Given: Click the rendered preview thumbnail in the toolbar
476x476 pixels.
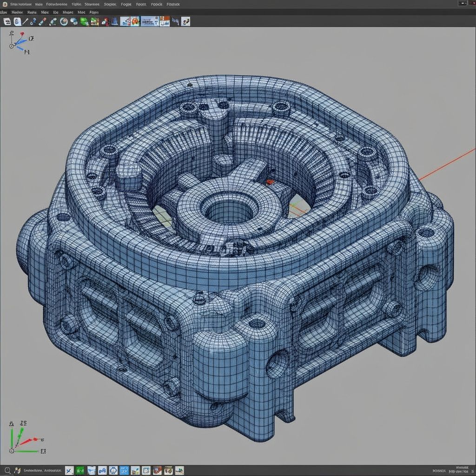Looking at the screenshot, I should point(135,21).
